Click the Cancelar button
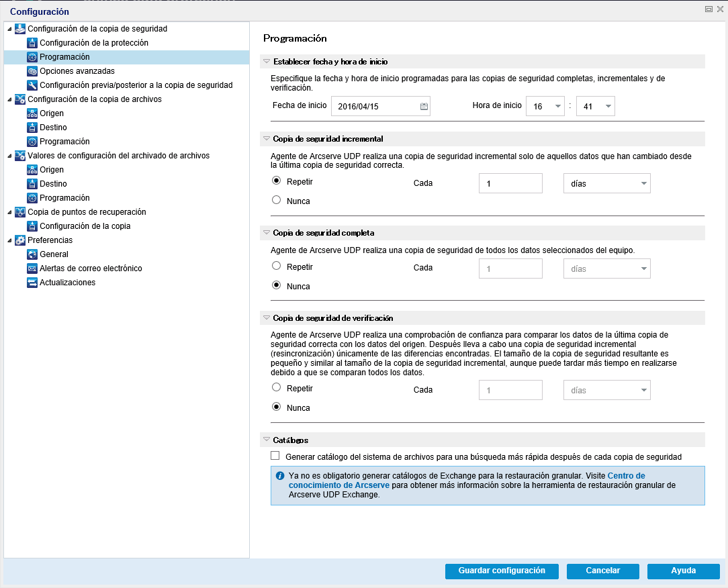 (x=603, y=571)
